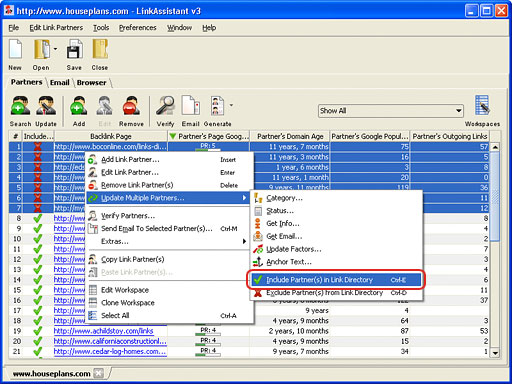This screenshot has height=384, width=512.
Task: Open the boconline.com/links-di... backlink
Action: [110, 147]
